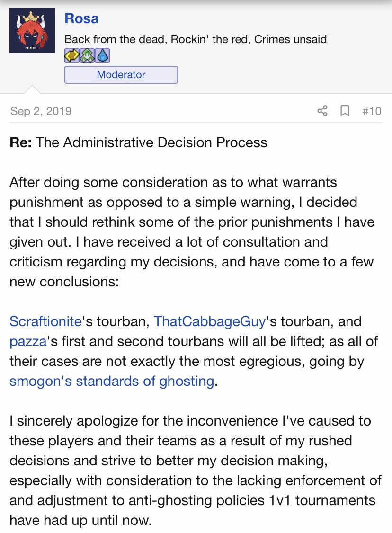Click the paragraph starting "After doing some consideration"
392x533 pixels.
point(189,232)
